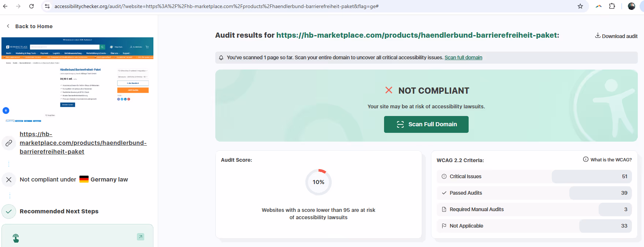This screenshot has height=247, width=644.
Task: Click the Scan Full Domain button
Action: point(426,124)
